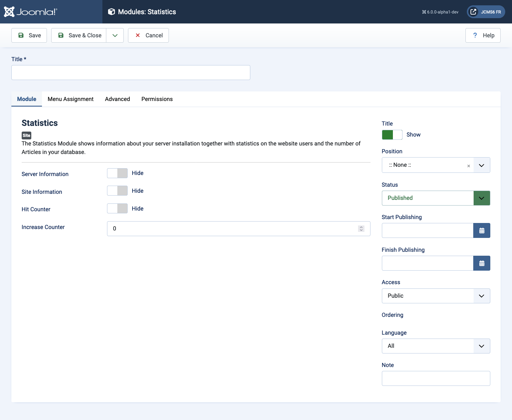Click the Joomla logo in header

pos(30,12)
